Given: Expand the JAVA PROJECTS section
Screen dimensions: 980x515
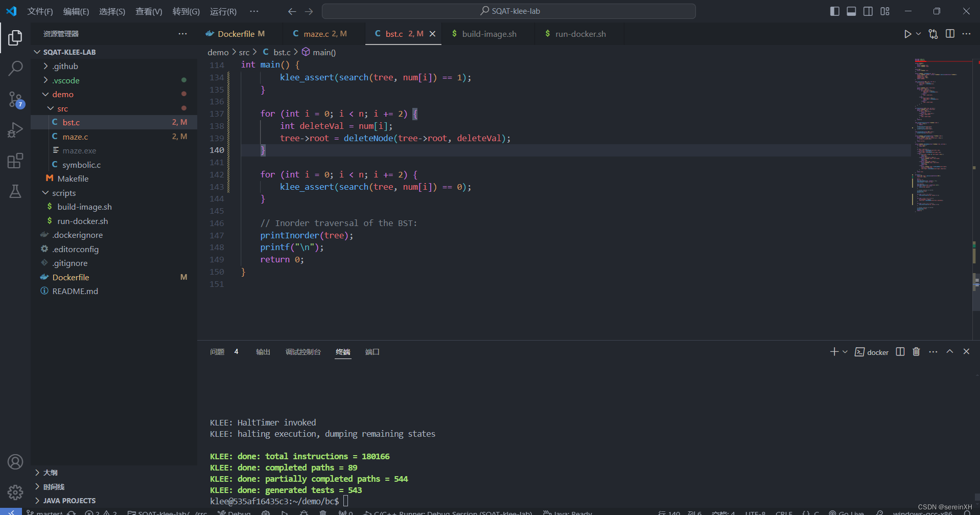Looking at the screenshot, I should point(114,501).
